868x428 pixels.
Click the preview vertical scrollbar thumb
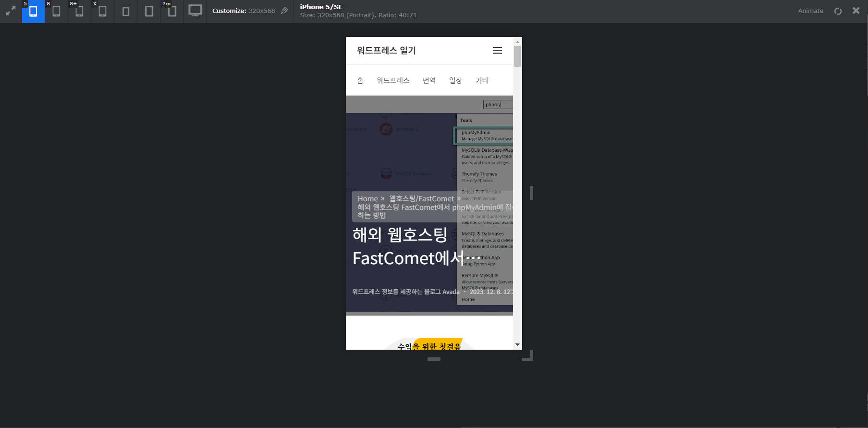click(x=517, y=56)
